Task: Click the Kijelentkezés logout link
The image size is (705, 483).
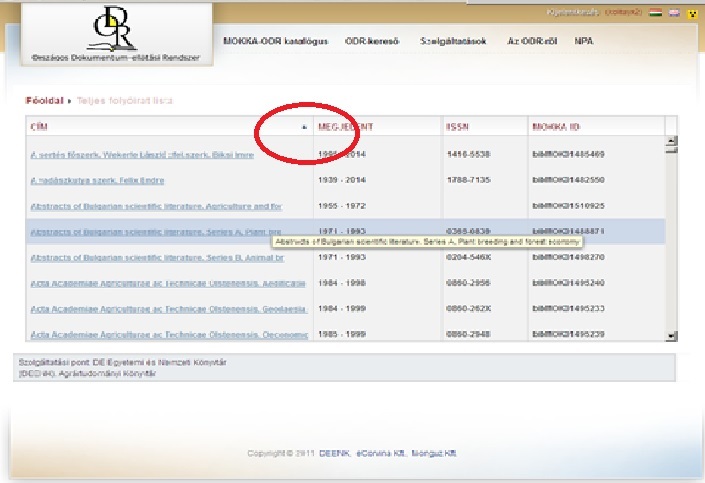Action: pos(571,13)
